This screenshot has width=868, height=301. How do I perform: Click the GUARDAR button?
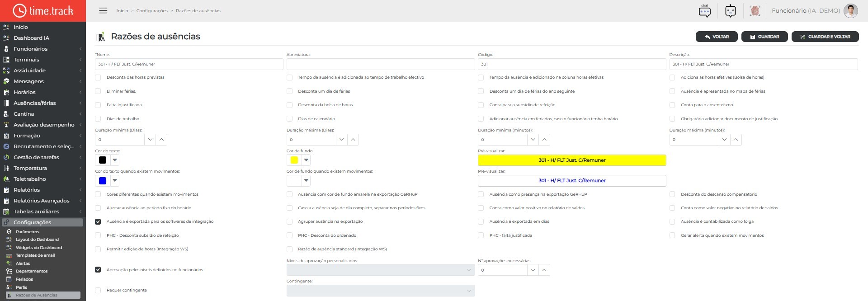pyautogui.click(x=764, y=37)
